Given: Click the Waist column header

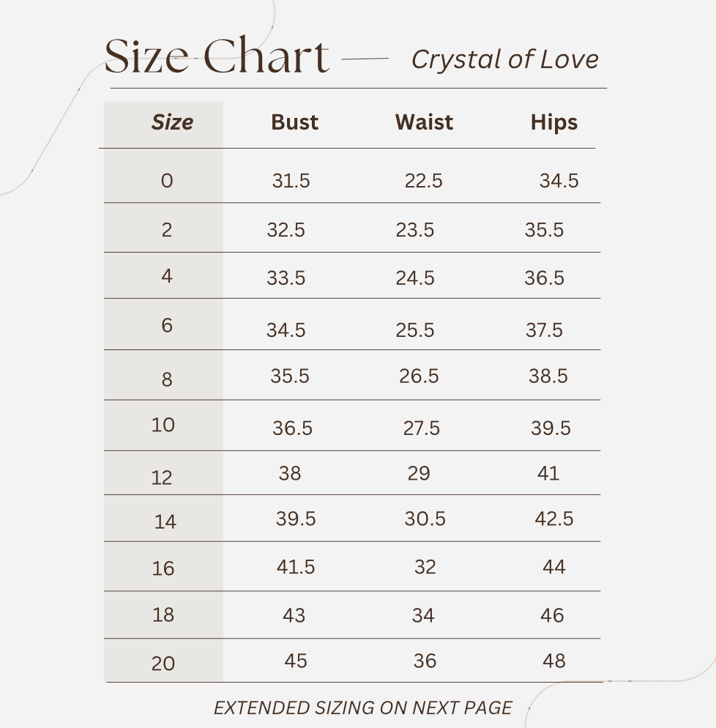Looking at the screenshot, I should 424,122.
